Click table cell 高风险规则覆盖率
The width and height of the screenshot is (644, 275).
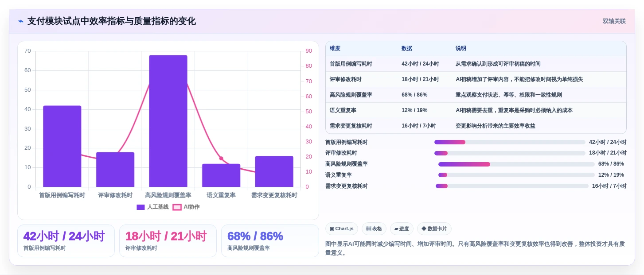pyautogui.click(x=351, y=95)
